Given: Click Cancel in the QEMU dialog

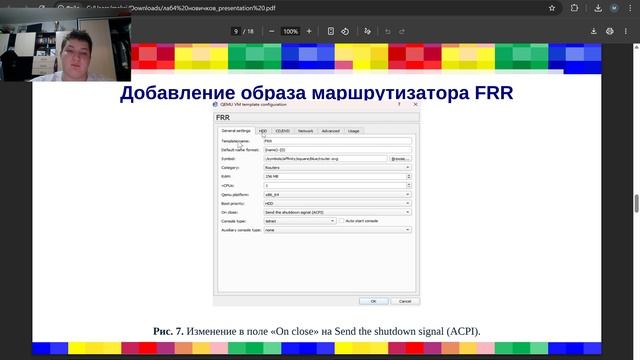Looking at the screenshot, I should coord(405,301).
